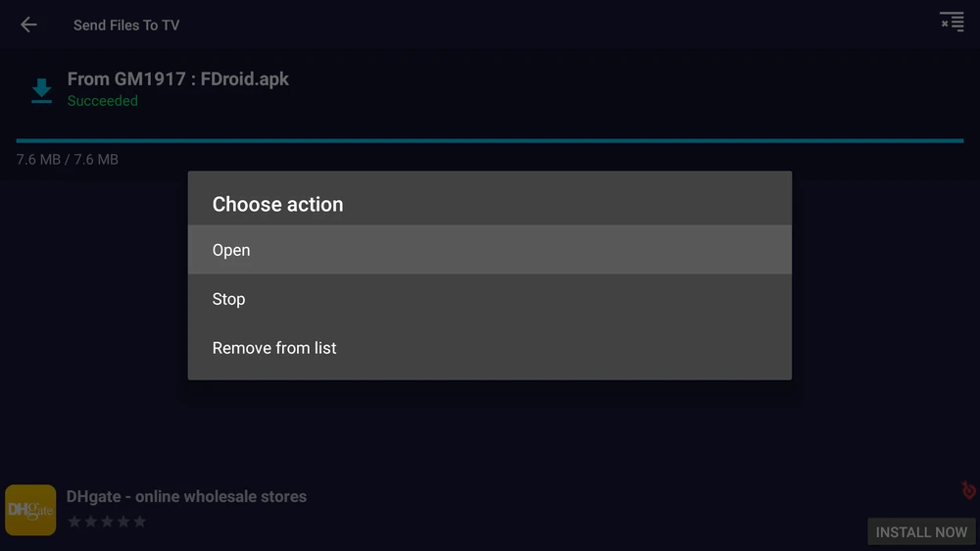The width and height of the screenshot is (980, 551).
Task: Open DHgate online wholesale stores ad title
Action: click(x=186, y=496)
